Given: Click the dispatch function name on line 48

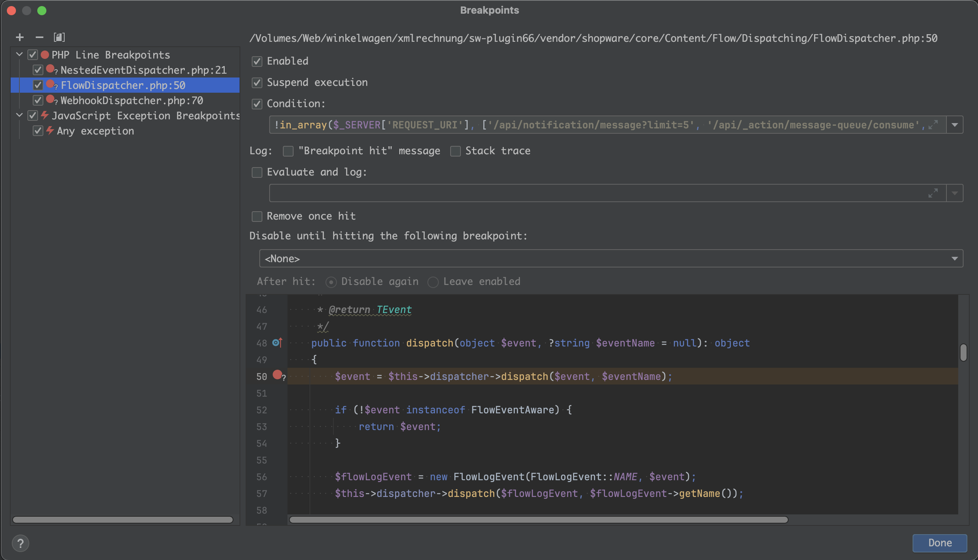Looking at the screenshot, I should (430, 343).
